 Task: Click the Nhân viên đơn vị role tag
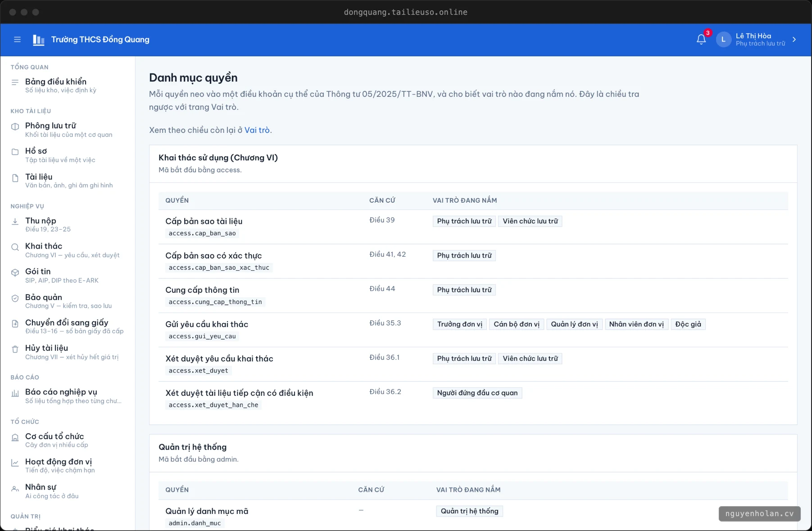coord(636,324)
